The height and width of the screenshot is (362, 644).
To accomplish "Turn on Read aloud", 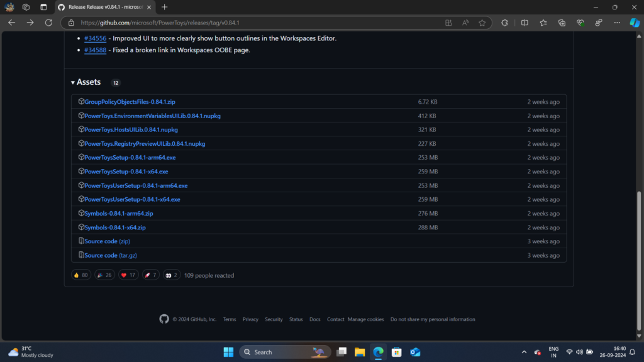I will click(465, 23).
